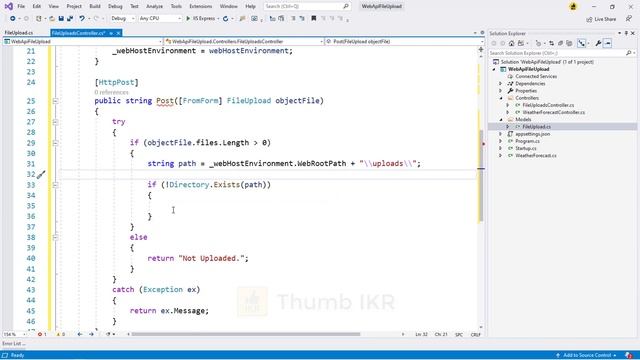Click Add to Source Control in status bar

tap(587, 356)
